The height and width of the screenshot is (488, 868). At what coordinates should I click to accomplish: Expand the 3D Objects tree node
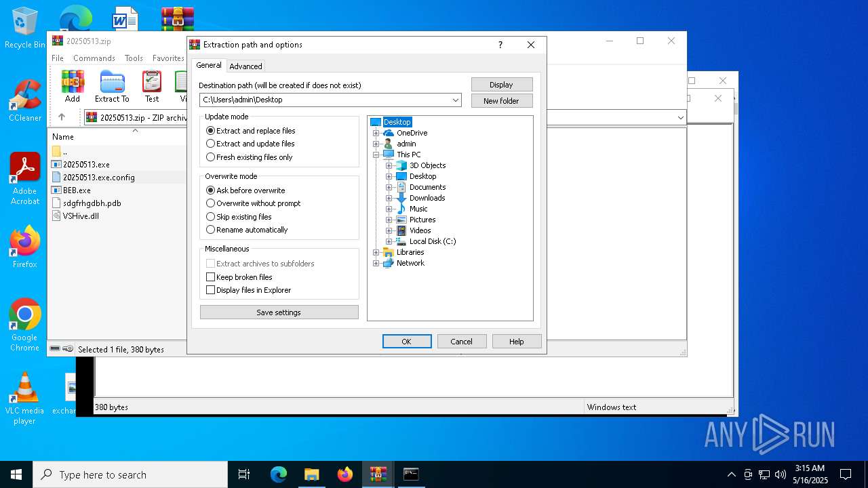pyautogui.click(x=389, y=165)
